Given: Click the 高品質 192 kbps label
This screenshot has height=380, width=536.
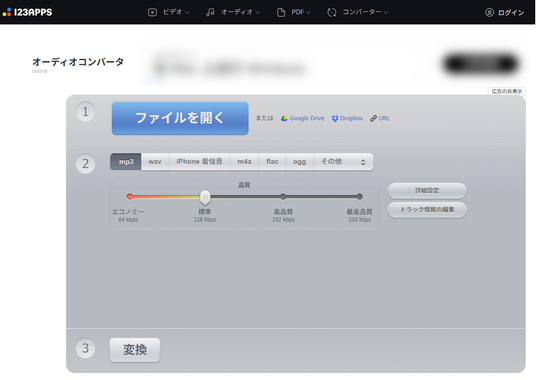Looking at the screenshot, I should 283,216.
